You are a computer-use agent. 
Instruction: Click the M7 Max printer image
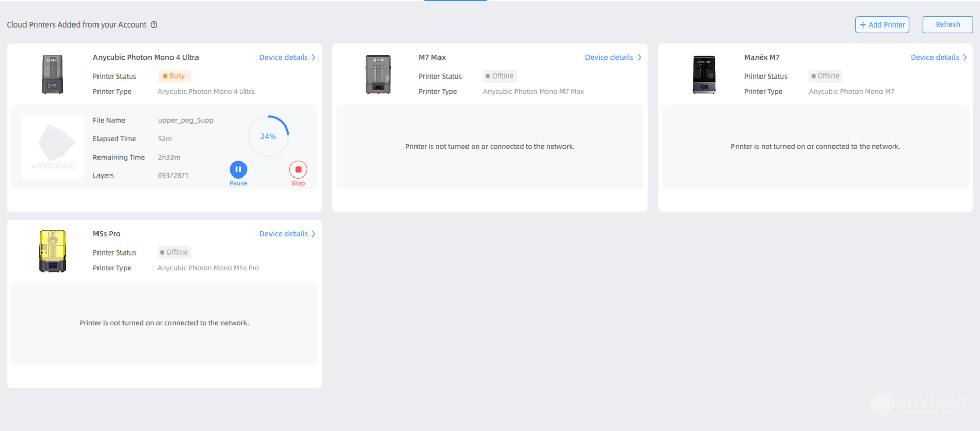pyautogui.click(x=378, y=74)
